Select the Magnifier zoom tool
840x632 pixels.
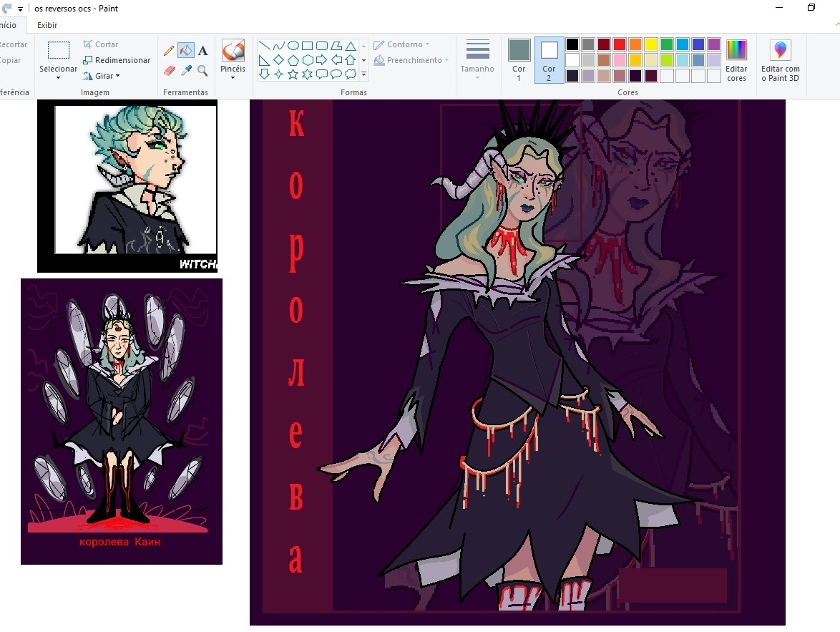point(202,70)
